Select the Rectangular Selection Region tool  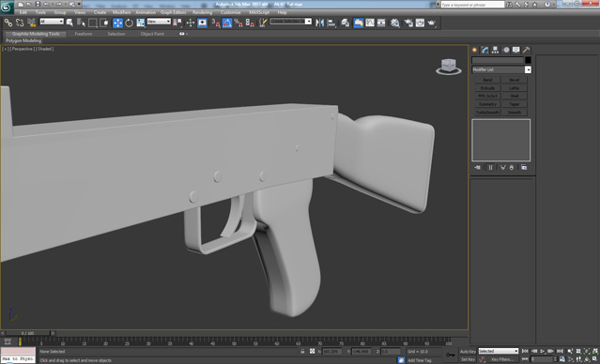coord(93,23)
